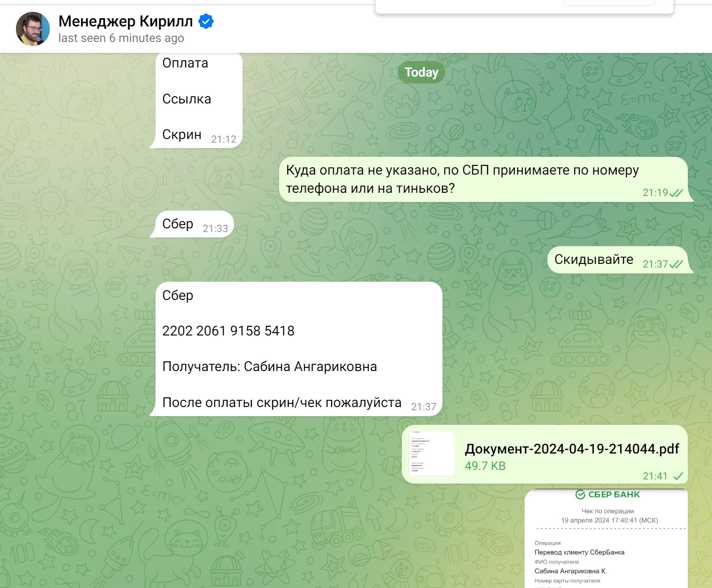Click the double check mark on the 21:19 message
The width and height of the screenshot is (712, 588).
point(676,193)
